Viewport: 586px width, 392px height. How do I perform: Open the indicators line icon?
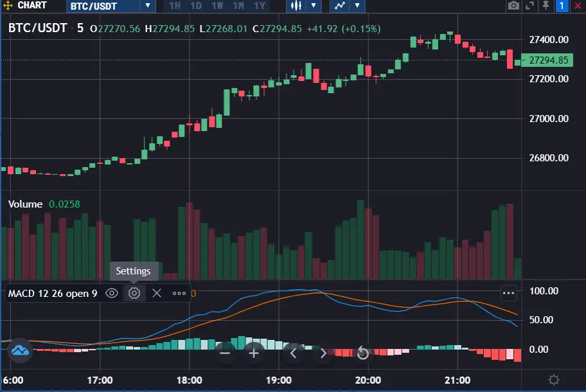point(340,6)
